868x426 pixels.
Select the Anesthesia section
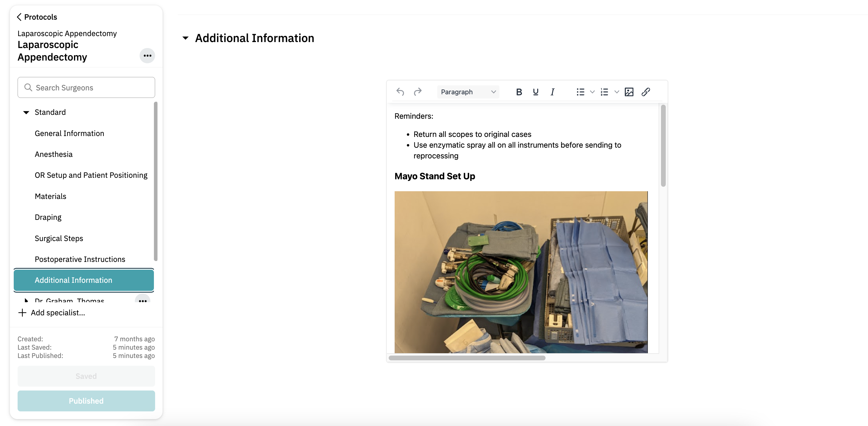[x=53, y=154]
